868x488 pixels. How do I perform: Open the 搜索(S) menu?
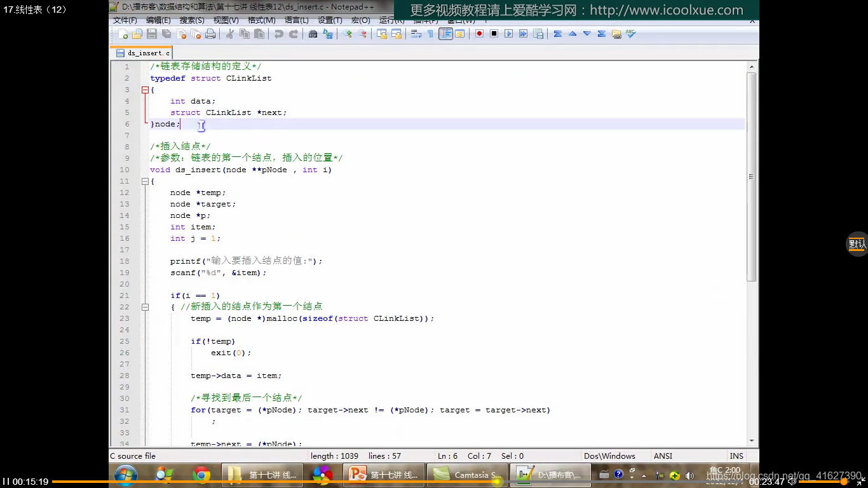[x=192, y=20]
